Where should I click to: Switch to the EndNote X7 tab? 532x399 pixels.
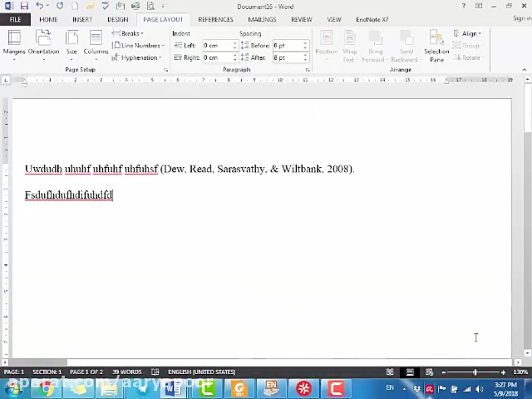[372, 20]
